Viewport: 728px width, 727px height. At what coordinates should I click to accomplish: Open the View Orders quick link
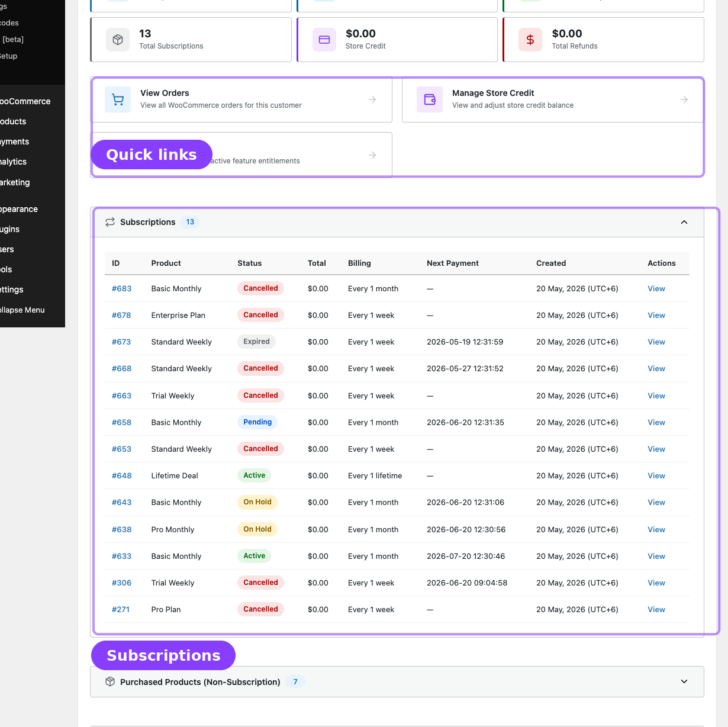(x=241, y=99)
